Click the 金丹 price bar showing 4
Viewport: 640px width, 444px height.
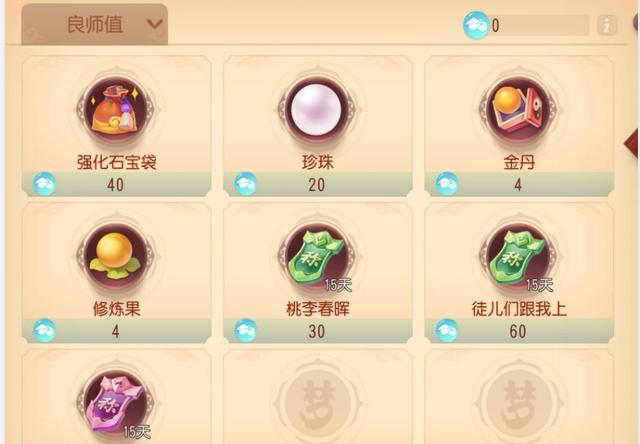(519, 184)
